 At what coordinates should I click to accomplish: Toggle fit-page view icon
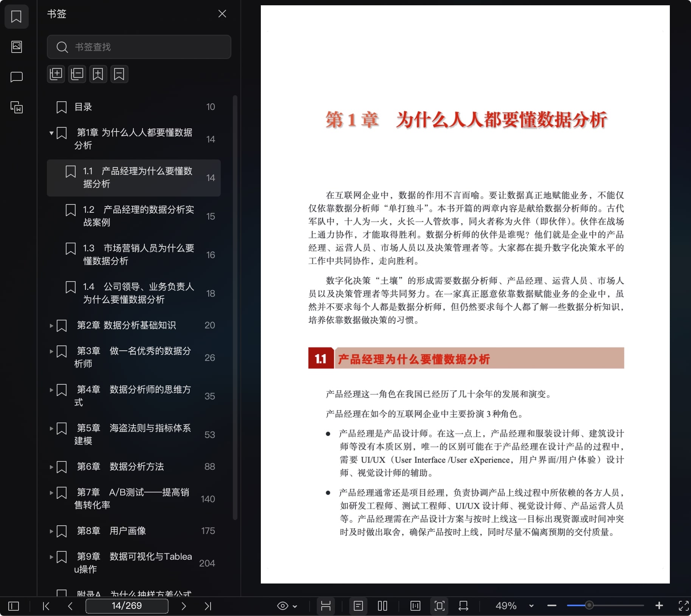439,606
